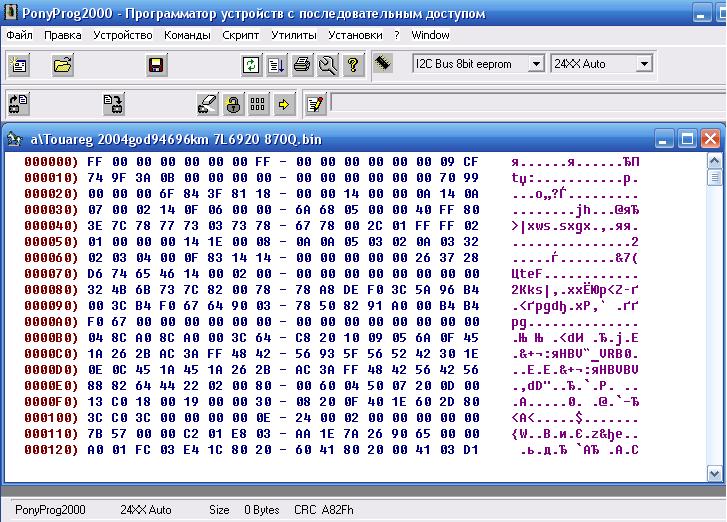This screenshot has height=522, width=727.
Task: Click CRC A82Fh in status bar
Action: tap(324, 510)
